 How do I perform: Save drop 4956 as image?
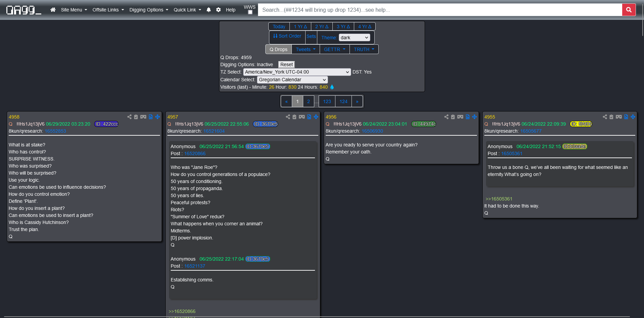pyautogui.click(x=468, y=117)
